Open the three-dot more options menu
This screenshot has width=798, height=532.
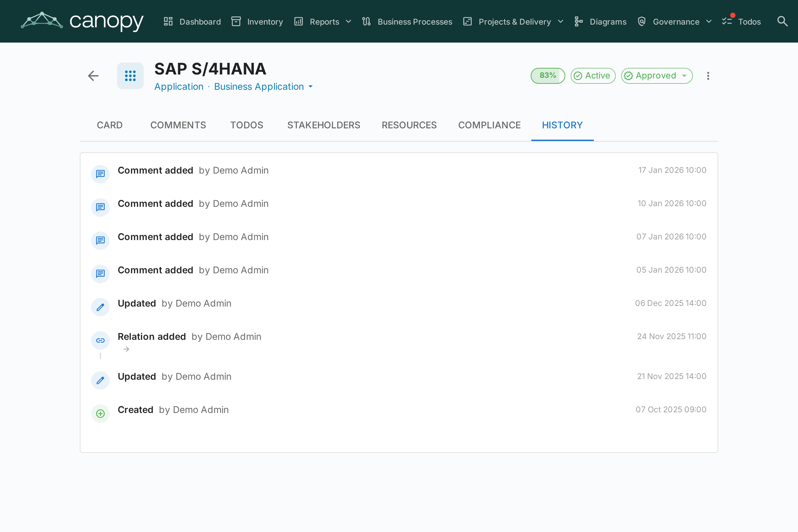pos(708,76)
